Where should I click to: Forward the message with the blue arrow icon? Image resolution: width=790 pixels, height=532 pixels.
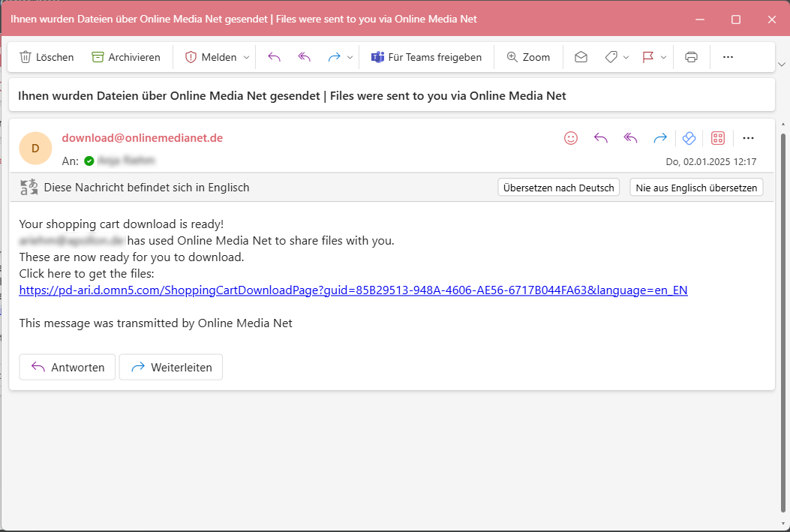tap(659, 138)
